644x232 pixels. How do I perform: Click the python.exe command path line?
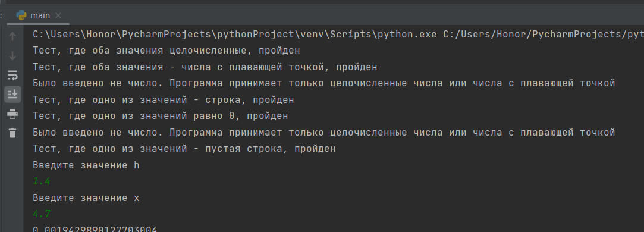[x=338, y=35]
